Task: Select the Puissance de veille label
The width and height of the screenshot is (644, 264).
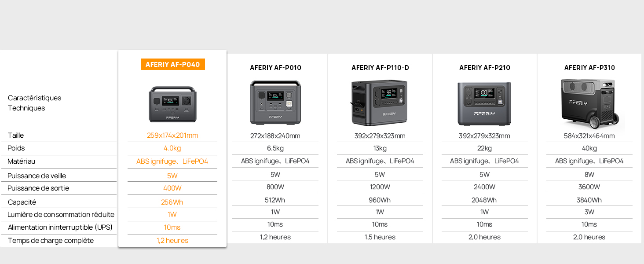Action: pyautogui.click(x=37, y=176)
